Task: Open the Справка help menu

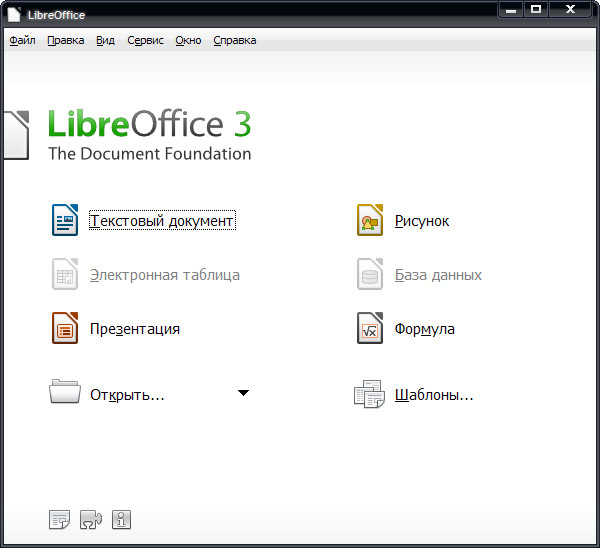Action: tap(234, 41)
